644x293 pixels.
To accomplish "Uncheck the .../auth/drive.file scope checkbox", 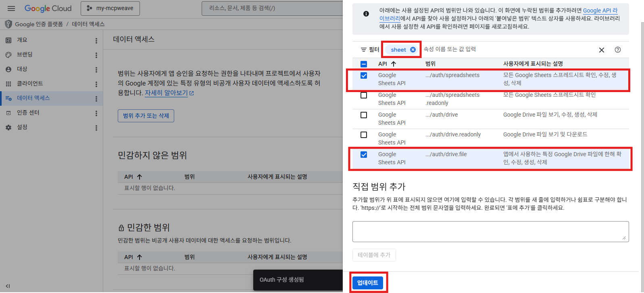I will (364, 155).
